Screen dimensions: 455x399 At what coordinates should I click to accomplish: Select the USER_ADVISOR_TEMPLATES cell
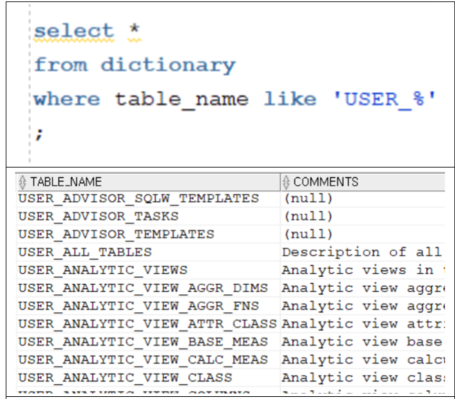[x=148, y=234]
